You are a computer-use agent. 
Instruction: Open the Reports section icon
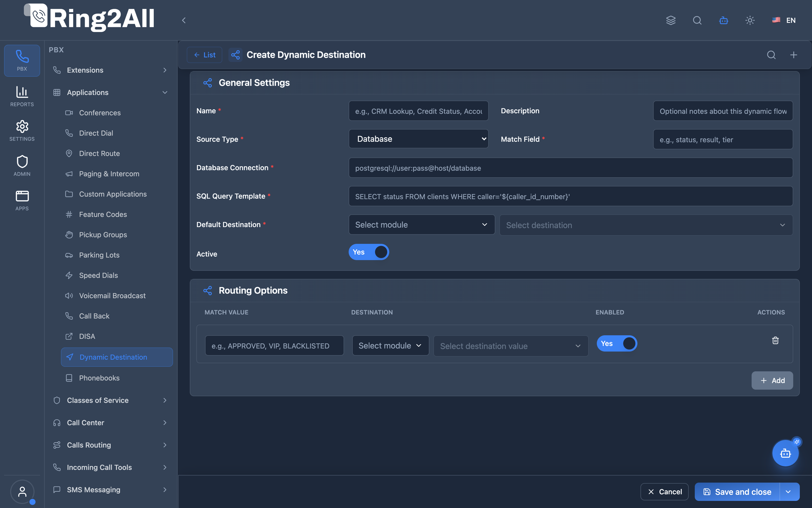pos(22,97)
